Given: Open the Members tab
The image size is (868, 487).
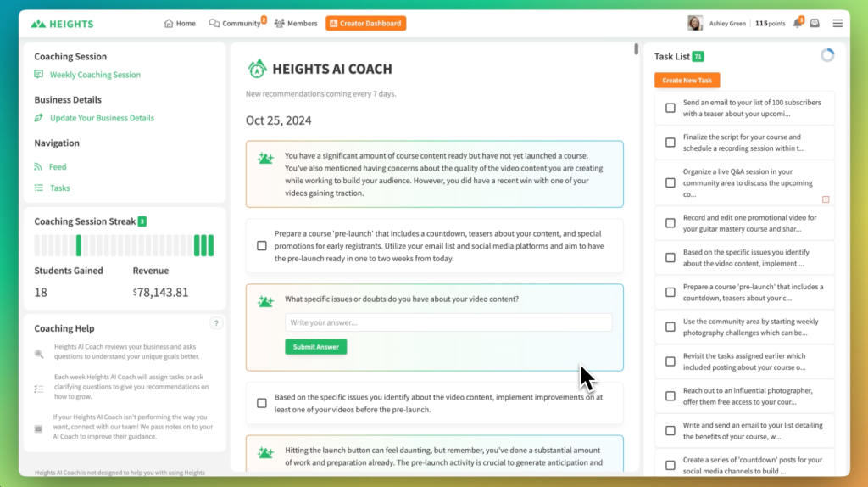Looking at the screenshot, I should click(x=296, y=24).
